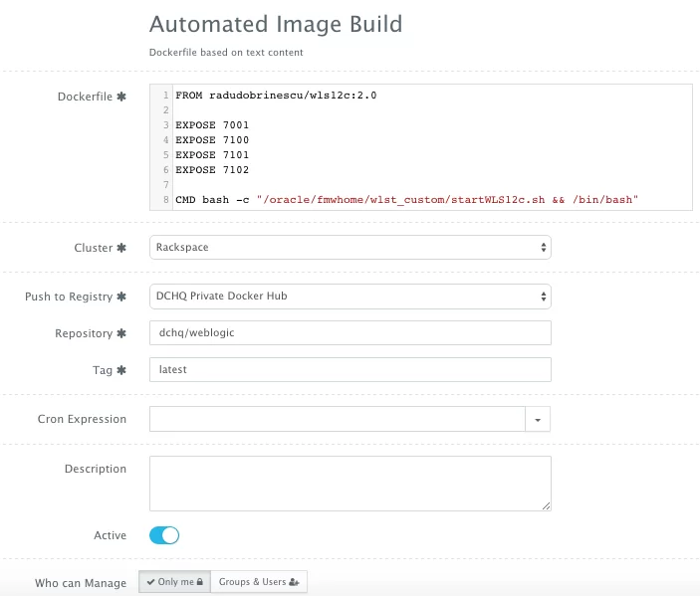Click the Cluster field label
The image size is (700, 596).
(x=94, y=248)
